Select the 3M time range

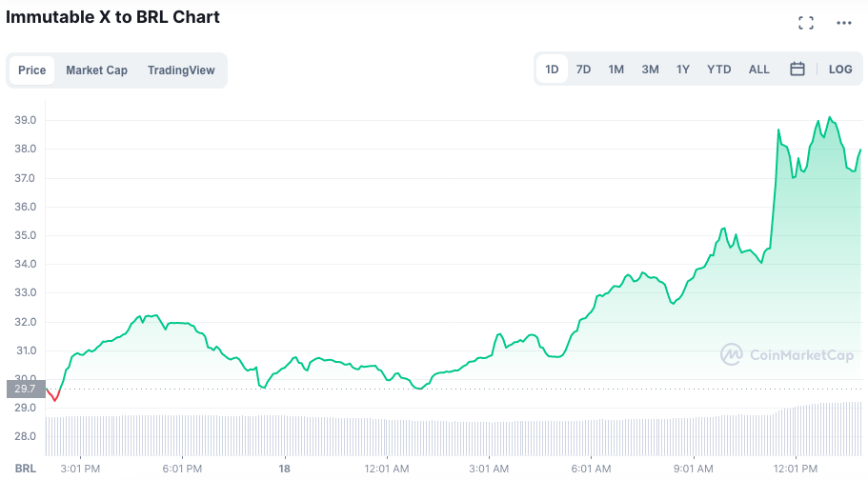651,70
